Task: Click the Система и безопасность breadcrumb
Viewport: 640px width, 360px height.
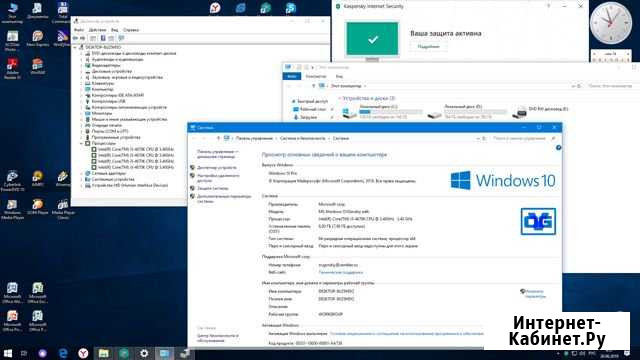Action: point(302,138)
